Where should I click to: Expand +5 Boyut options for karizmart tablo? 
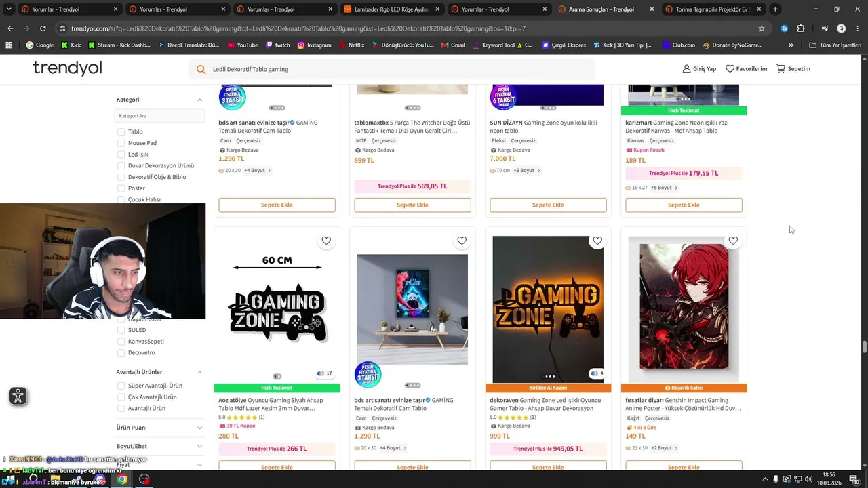pyautogui.click(x=664, y=188)
